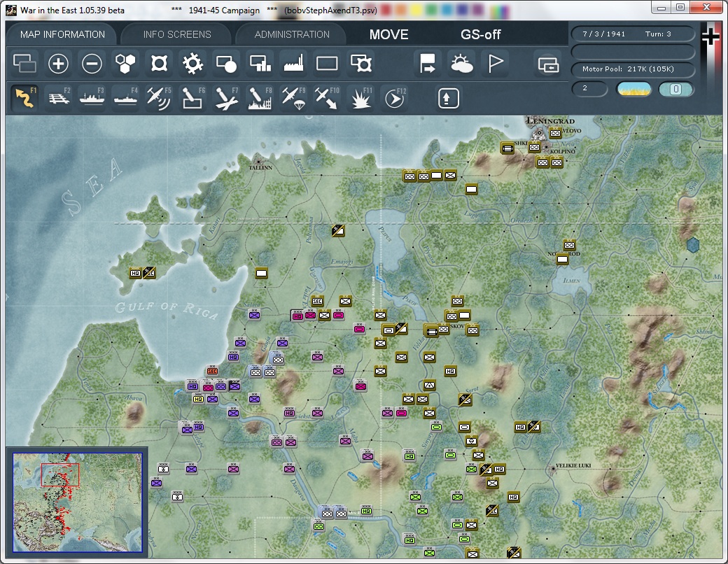Click the clear weather indicator
728x564 pixels.
point(633,89)
